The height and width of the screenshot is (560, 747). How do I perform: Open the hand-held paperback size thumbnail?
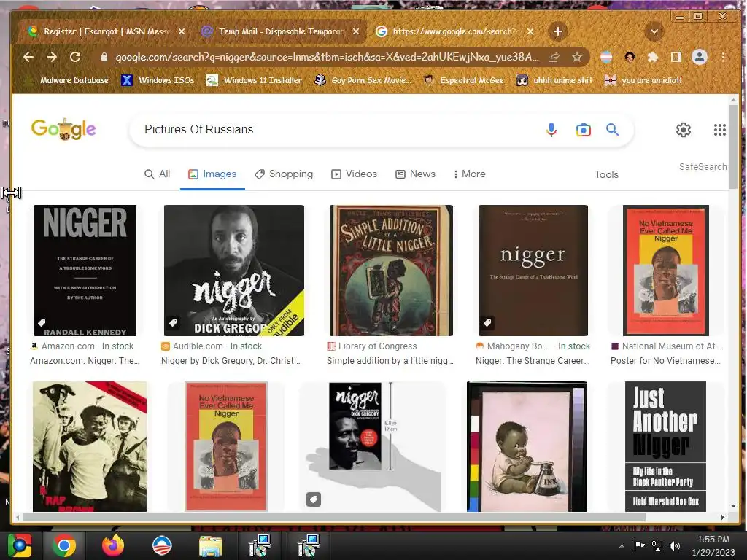pyautogui.click(x=372, y=447)
